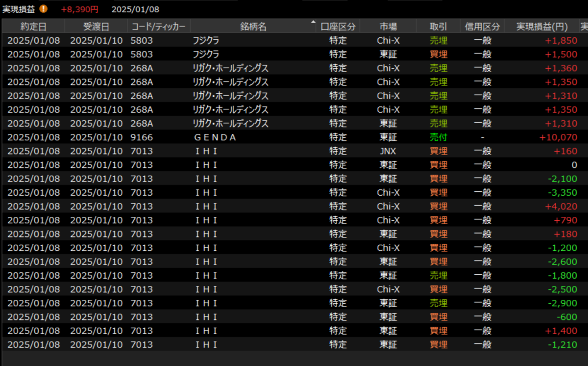Click ＩＨＩ name in the +4,020 row
Image resolution: width=588 pixels, height=366 pixels.
(x=206, y=206)
